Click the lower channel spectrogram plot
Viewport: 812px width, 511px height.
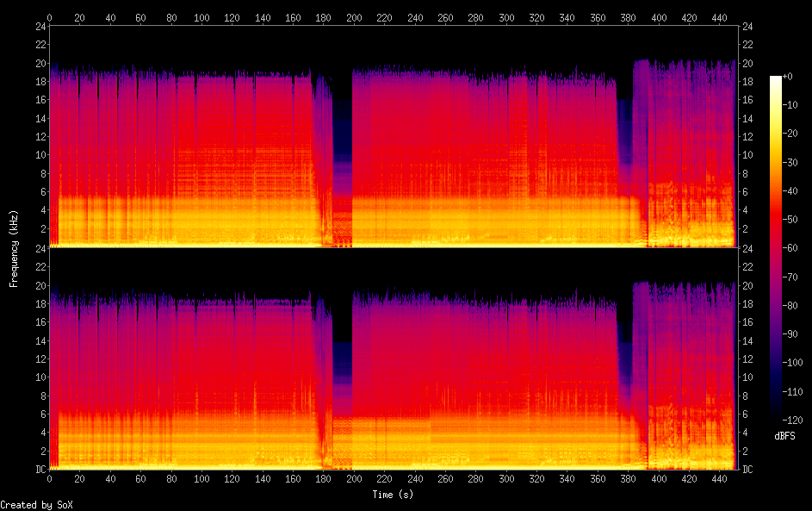pyautogui.click(x=393, y=358)
